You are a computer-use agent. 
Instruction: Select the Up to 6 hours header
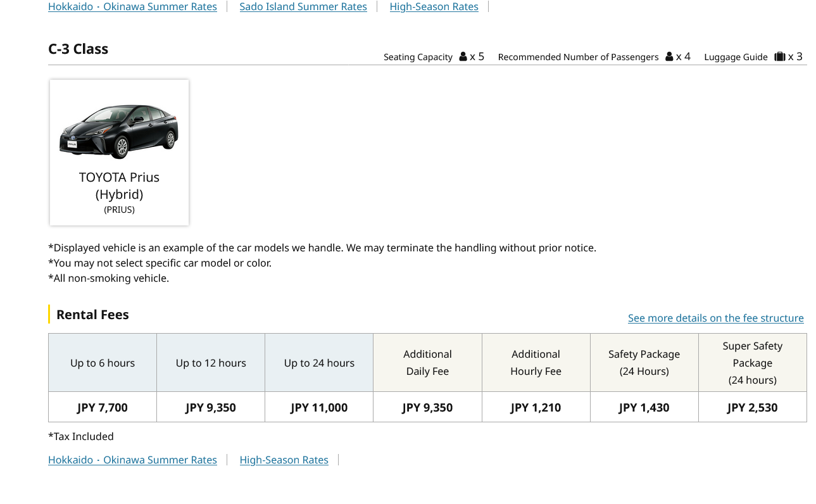pos(103,363)
